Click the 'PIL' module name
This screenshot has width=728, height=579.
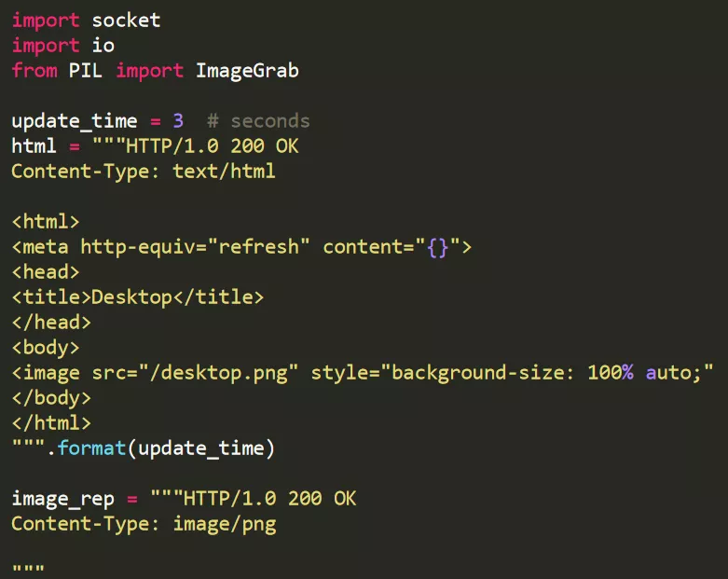tap(86, 71)
